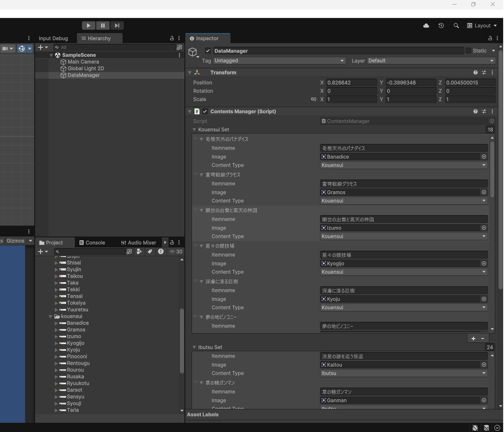Image resolution: width=504 pixels, height=432 pixels.
Task: Click the object picker beside Banadice image
Action: [x=484, y=157]
